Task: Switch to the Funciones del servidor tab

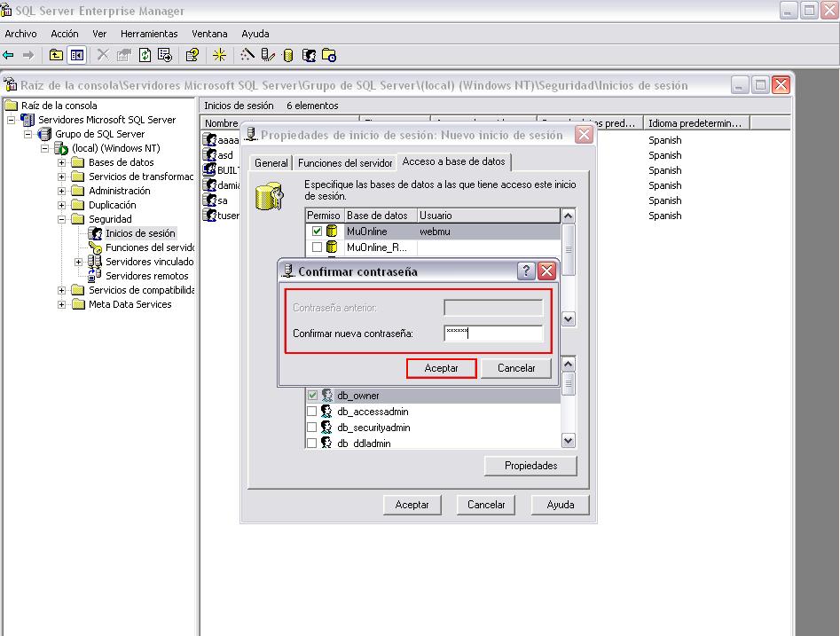Action: pyautogui.click(x=345, y=163)
